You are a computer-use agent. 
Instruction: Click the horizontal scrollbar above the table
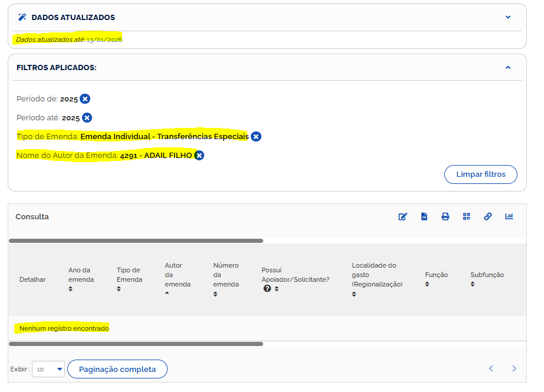pyautogui.click(x=136, y=241)
